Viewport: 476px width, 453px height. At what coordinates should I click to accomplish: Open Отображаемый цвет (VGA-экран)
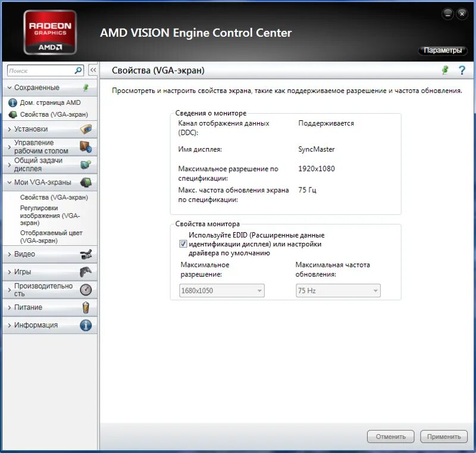click(x=51, y=236)
